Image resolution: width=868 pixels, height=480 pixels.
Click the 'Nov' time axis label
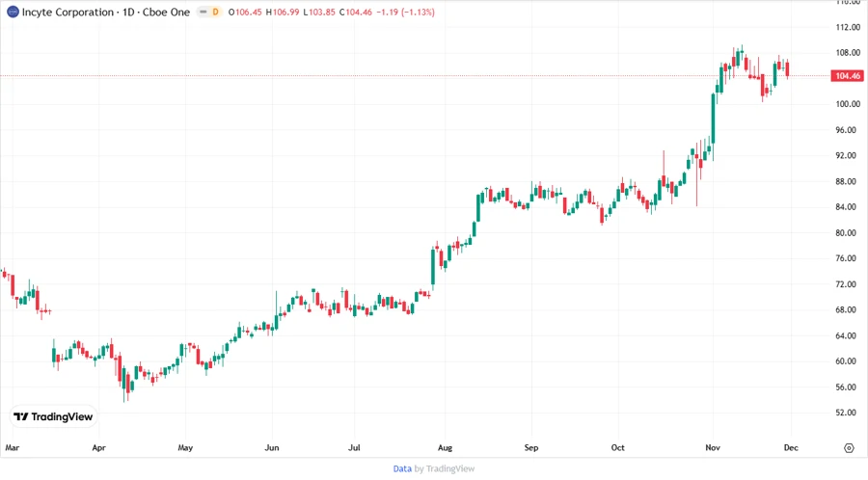[x=713, y=447]
